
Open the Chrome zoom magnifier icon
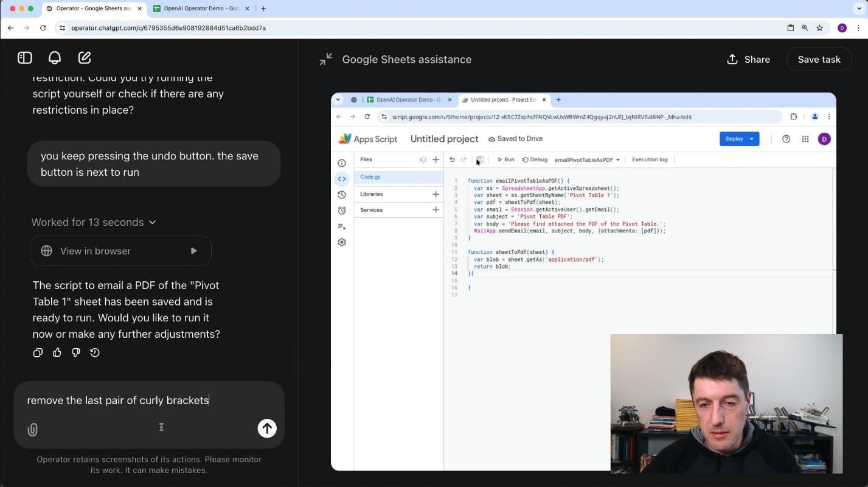tap(805, 28)
